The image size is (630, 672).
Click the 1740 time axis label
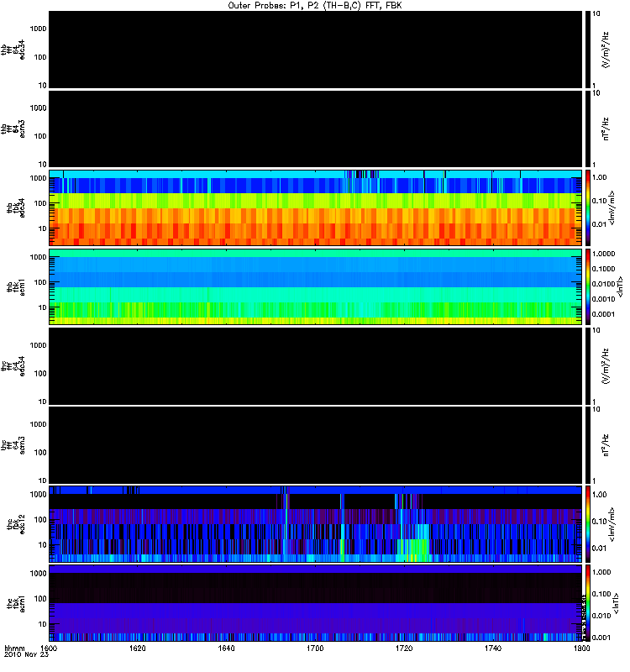(x=493, y=648)
